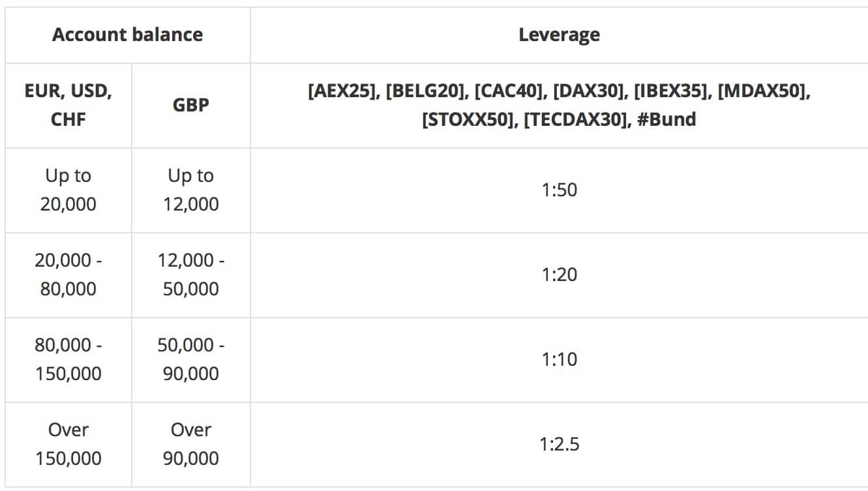The height and width of the screenshot is (491, 868).
Task: Select the 1:2.5 leverage value
Action: tap(559, 445)
